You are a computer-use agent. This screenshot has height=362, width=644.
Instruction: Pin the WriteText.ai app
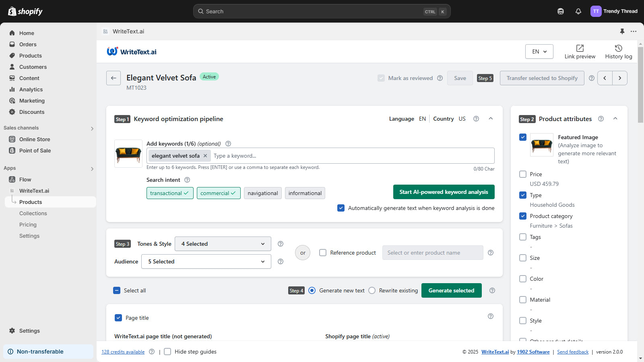(x=622, y=31)
